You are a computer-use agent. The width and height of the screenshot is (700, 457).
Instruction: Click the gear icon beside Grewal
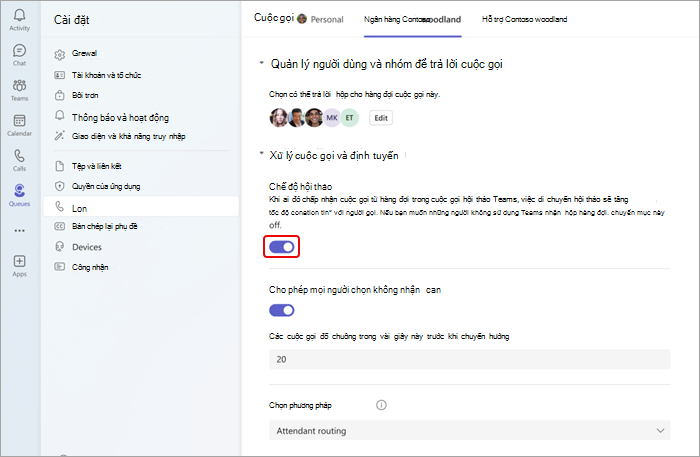point(59,54)
